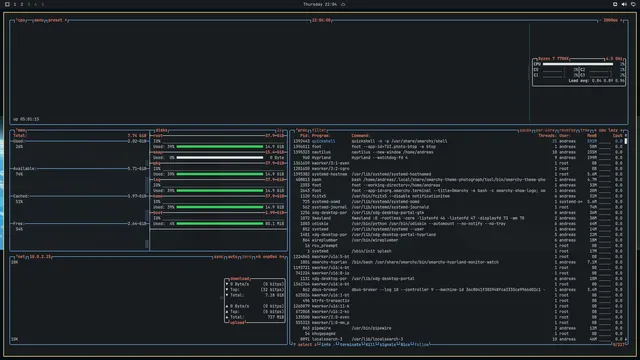This screenshot has height=360, width=640.
Task: Click the root disk Used green bar
Action: pyautogui.click(x=220, y=147)
